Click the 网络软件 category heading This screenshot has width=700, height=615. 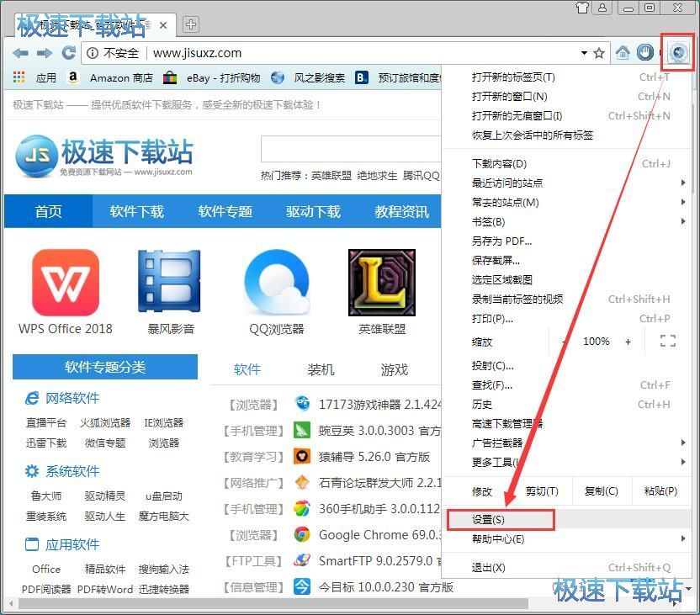point(72,398)
